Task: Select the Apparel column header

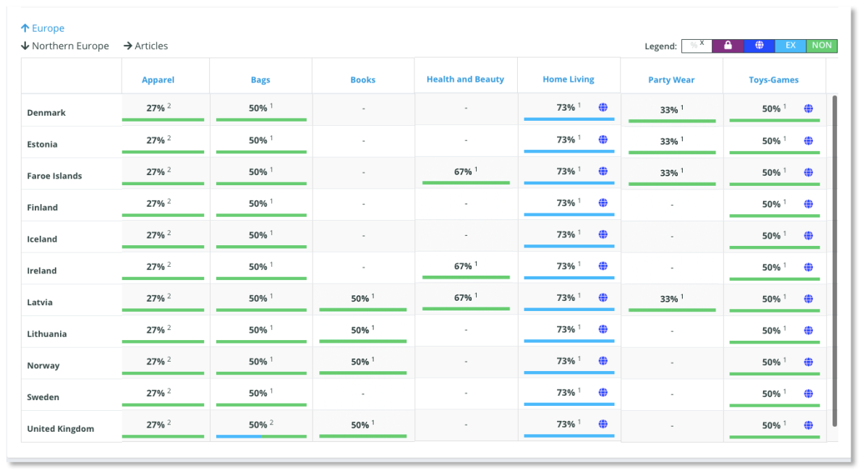Action: [x=157, y=80]
